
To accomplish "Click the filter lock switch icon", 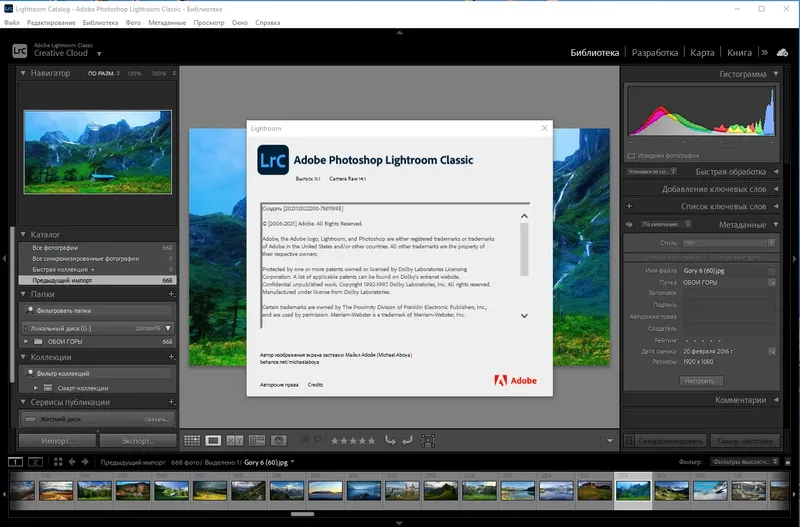I will [788, 462].
